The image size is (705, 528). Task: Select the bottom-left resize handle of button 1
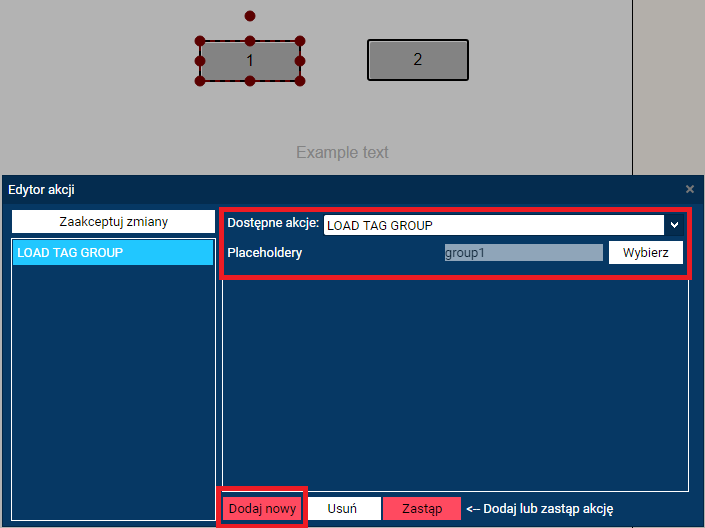[200, 80]
